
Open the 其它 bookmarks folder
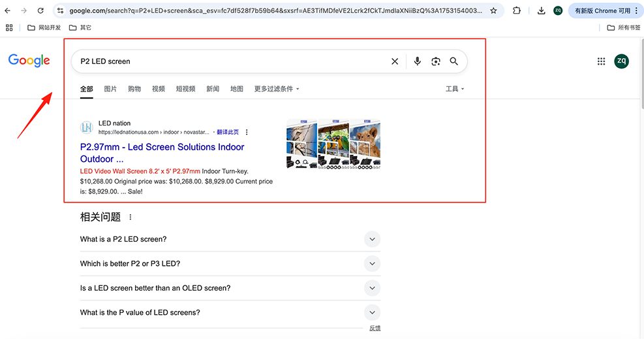[80, 27]
